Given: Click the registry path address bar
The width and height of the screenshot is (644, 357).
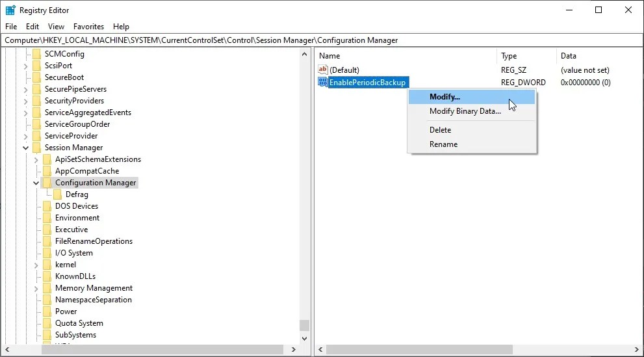Looking at the screenshot, I should 321,40.
